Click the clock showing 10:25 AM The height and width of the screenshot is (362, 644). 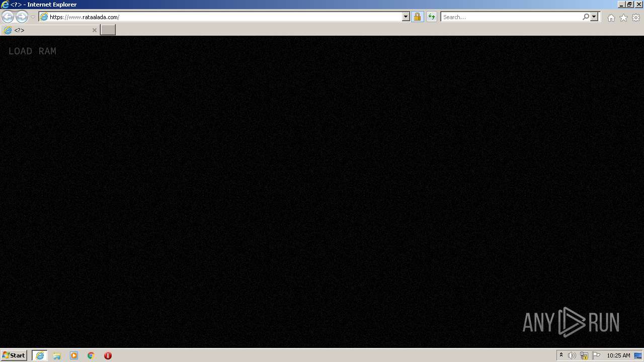(x=618, y=355)
